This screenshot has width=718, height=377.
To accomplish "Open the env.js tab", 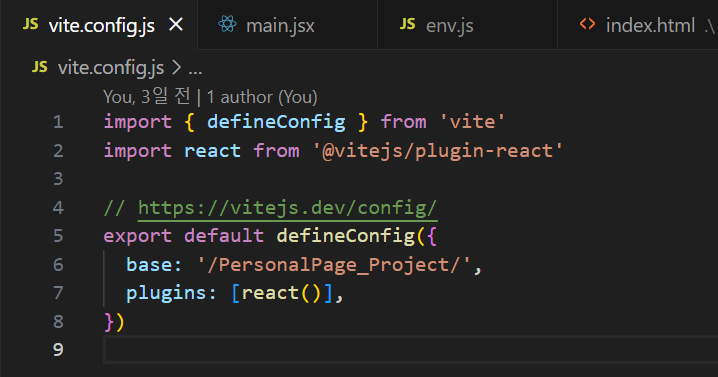I will tap(468, 25).
